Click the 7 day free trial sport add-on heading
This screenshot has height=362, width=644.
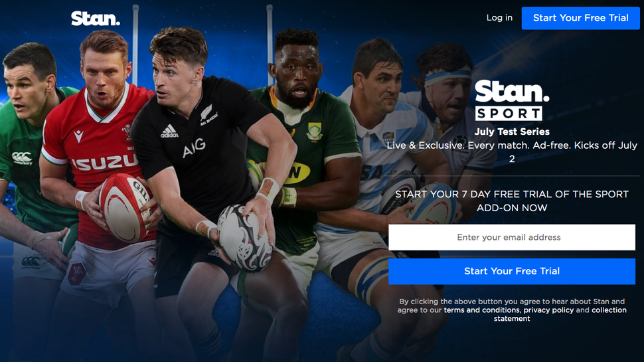click(512, 201)
